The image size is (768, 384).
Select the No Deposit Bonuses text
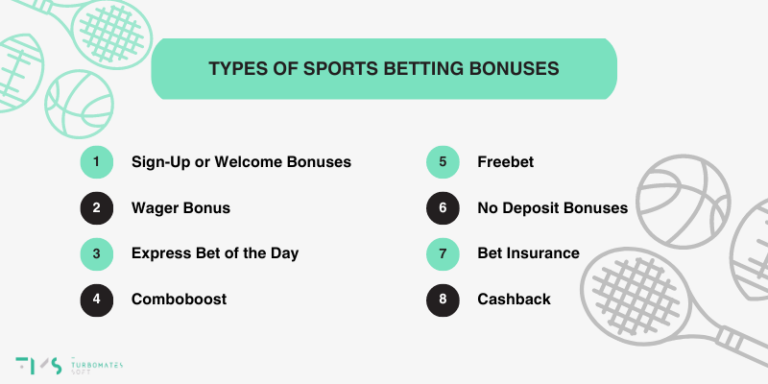(x=552, y=208)
